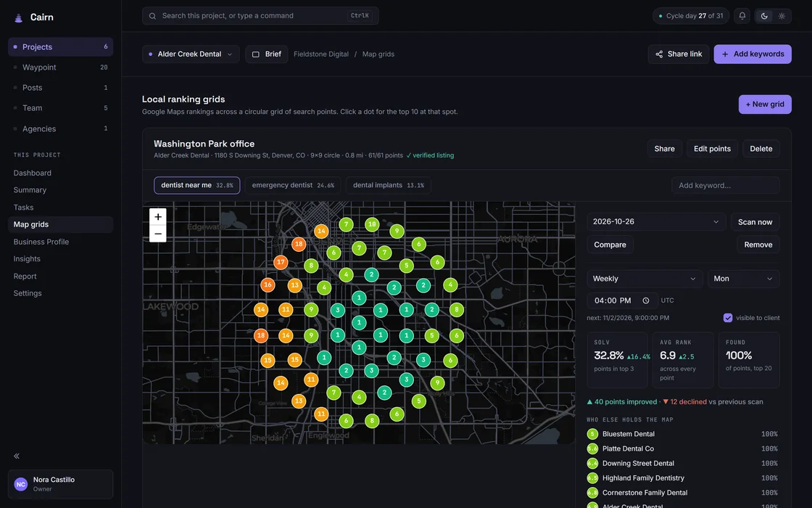Go to the Business Profile page
The height and width of the screenshot is (508, 812).
tap(61, 242)
